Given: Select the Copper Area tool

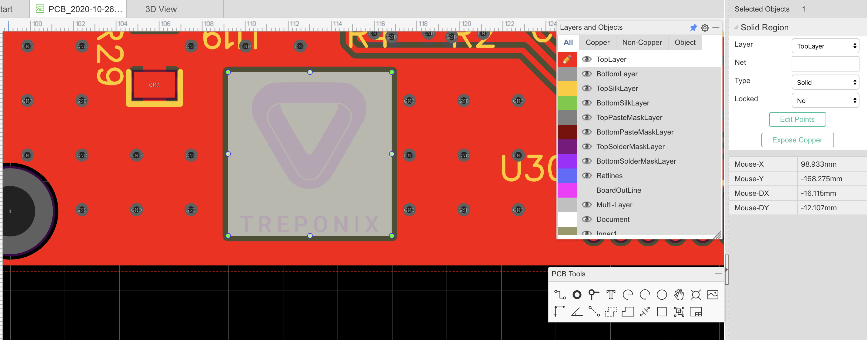Looking at the screenshot, I should (611, 312).
